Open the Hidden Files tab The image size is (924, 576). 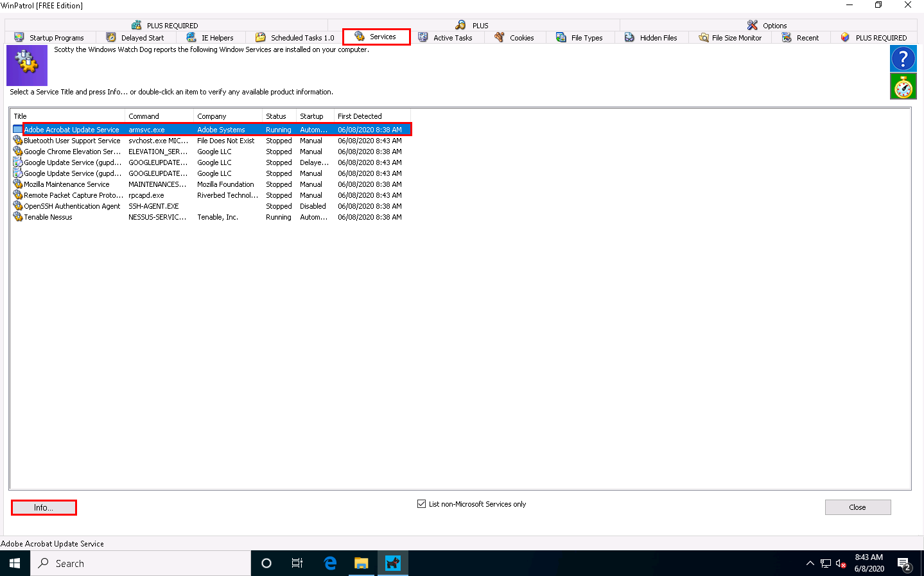point(651,38)
